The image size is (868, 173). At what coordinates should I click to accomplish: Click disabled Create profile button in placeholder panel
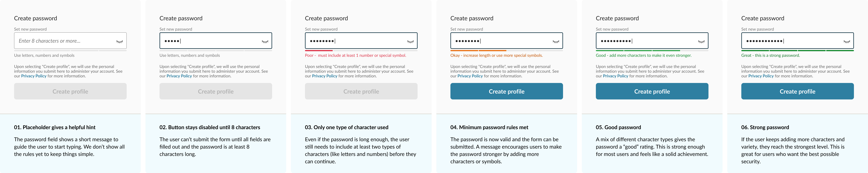(70, 91)
